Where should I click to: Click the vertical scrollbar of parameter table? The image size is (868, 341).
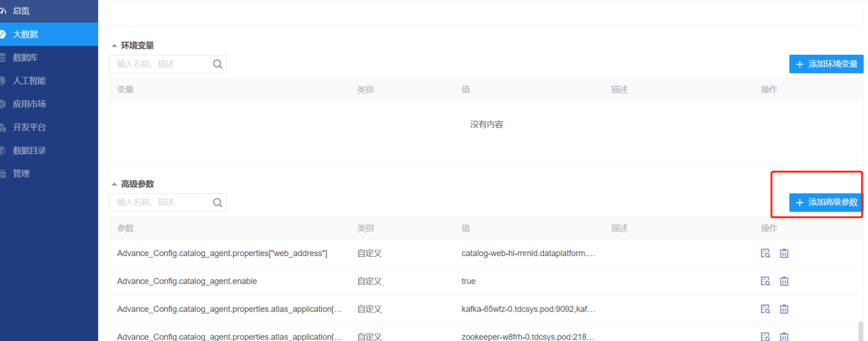click(861, 331)
